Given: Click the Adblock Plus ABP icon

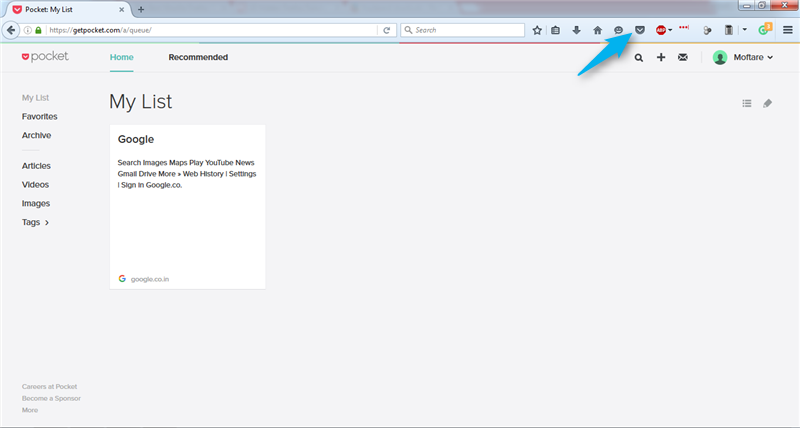Looking at the screenshot, I should (x=661, y=30).
